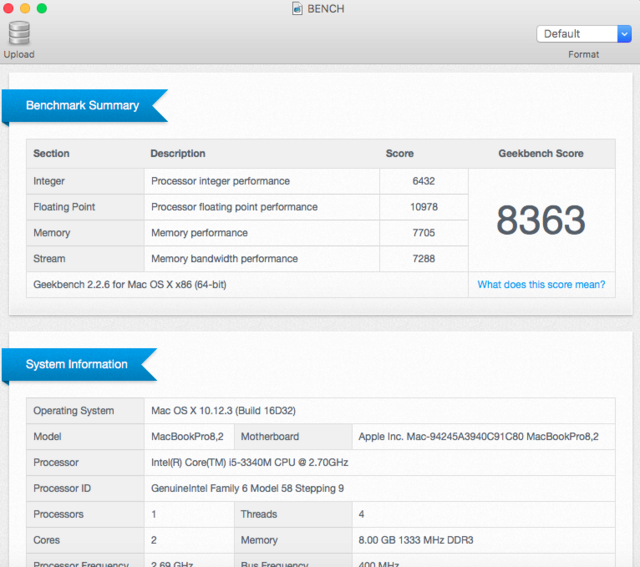Select Model value MacBookPro8,2 cell

(x=189, y=437)
